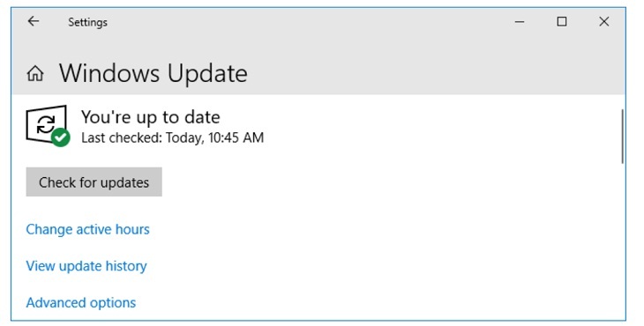Click the You're up to date status text
644x326 pixels.
[x=150, y=117]
